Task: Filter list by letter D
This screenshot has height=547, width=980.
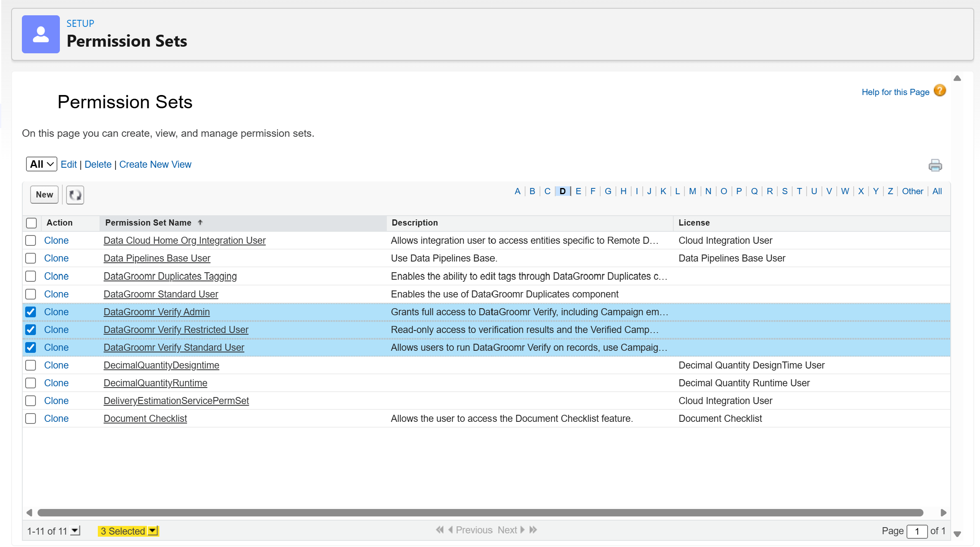Action: [563, 191]
